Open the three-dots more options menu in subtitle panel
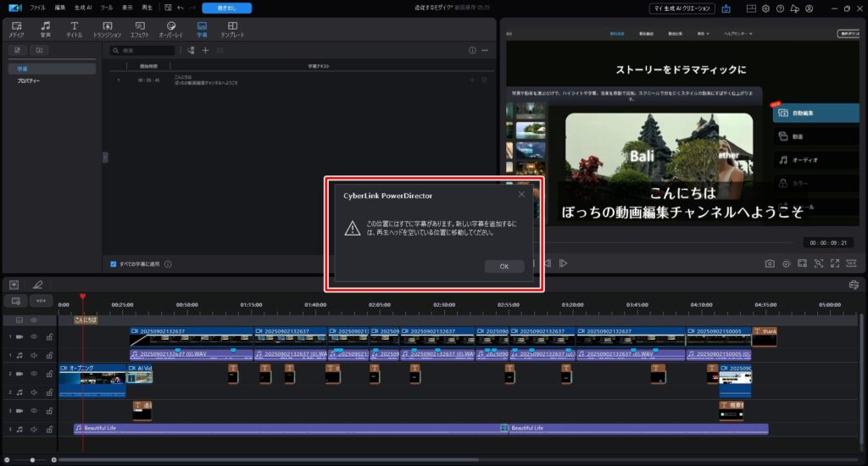The image size is (868, 466). pyautogui.click(x=486, y=51)
